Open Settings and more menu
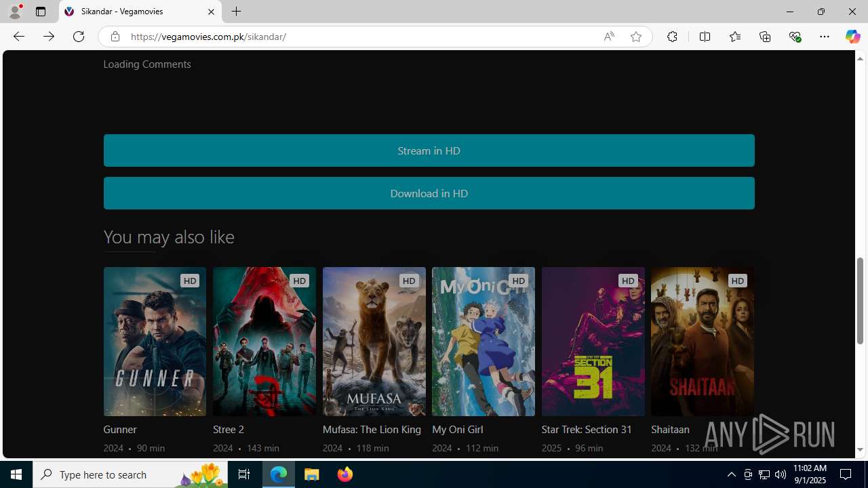This screenshot has width=868, height=488. coord(825,37)
